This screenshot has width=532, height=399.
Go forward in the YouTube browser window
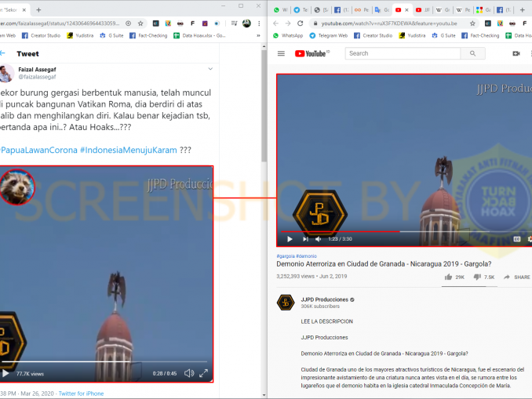(288, 24)
